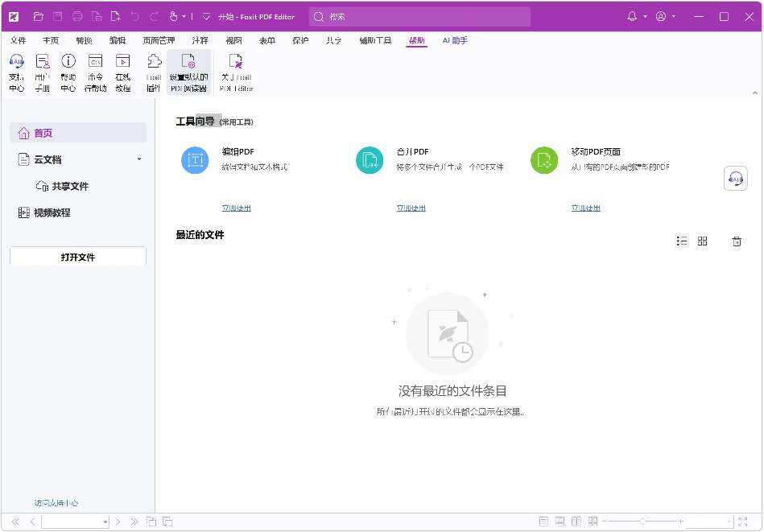This screenshot has height=532, width=764.
Task: Select 共享文件 in the left sidebar
Action: (x=62, y=186)
